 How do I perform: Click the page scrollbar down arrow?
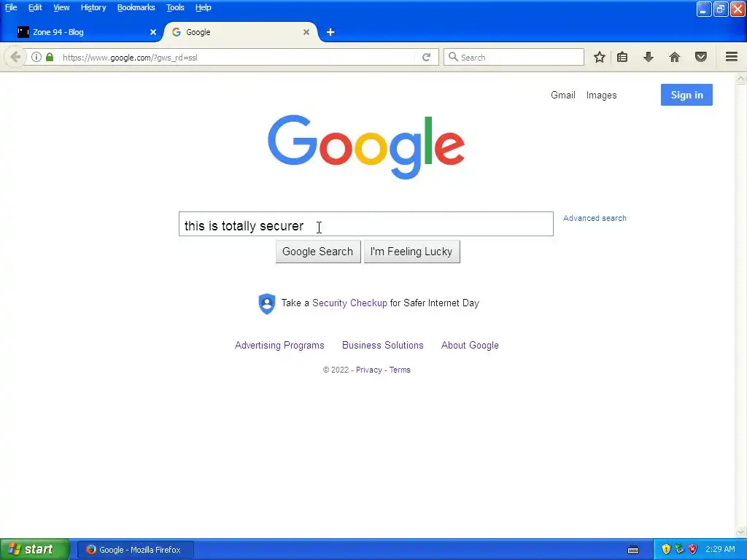(x=740, y=532)
